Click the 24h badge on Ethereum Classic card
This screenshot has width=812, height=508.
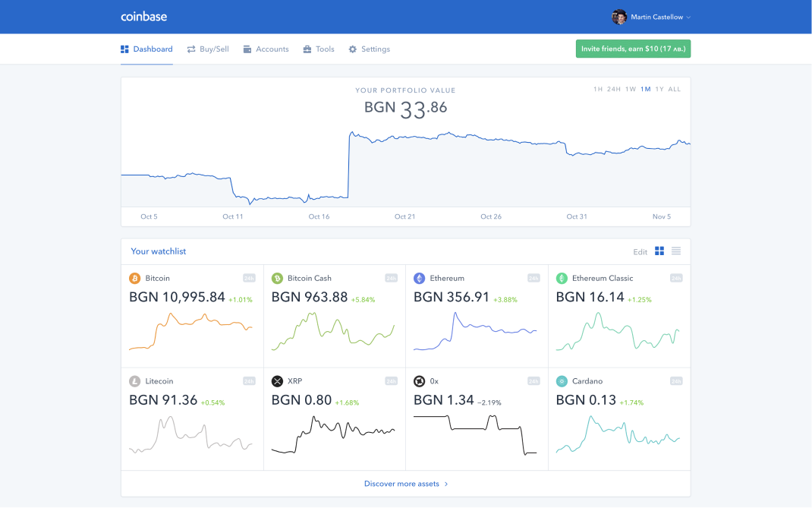point(676,279)
